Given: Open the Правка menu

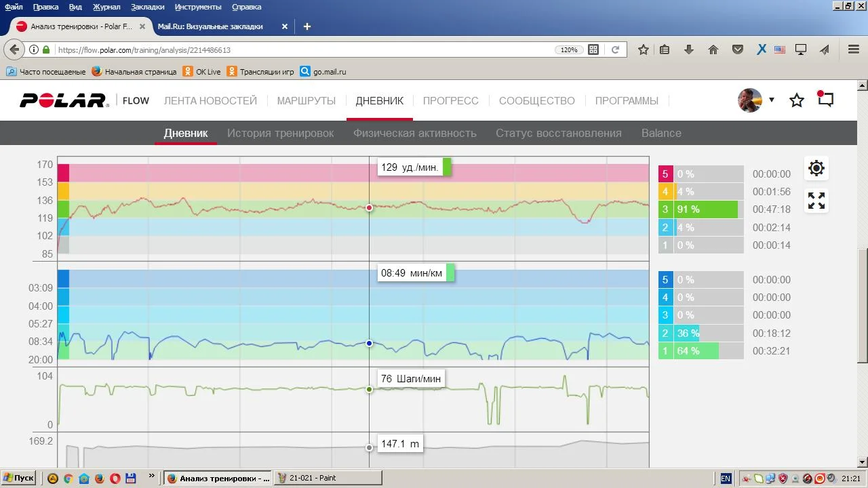Looking at the screenshot, I should (45, 7).
